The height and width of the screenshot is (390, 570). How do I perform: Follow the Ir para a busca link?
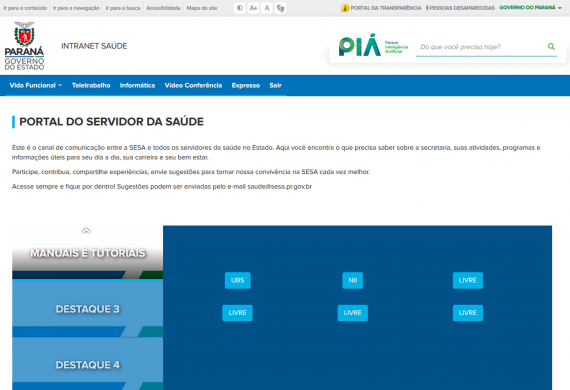123,8
